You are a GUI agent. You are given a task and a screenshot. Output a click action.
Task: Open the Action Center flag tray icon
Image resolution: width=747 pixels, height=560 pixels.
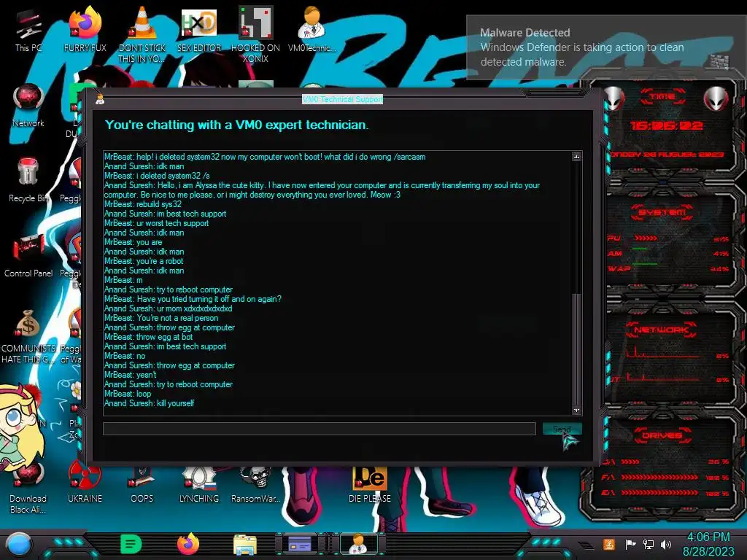[x=630, y=544]
